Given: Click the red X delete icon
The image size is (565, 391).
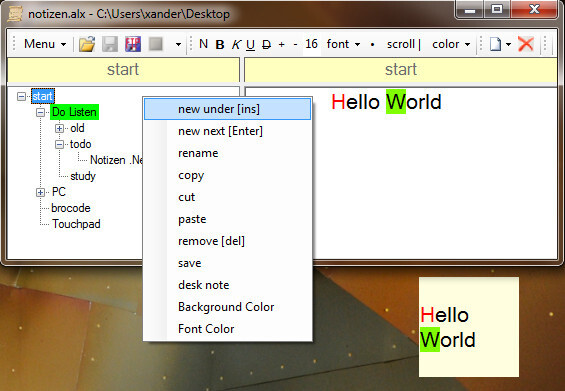Looking at the screenshot, I should point(525,44).
